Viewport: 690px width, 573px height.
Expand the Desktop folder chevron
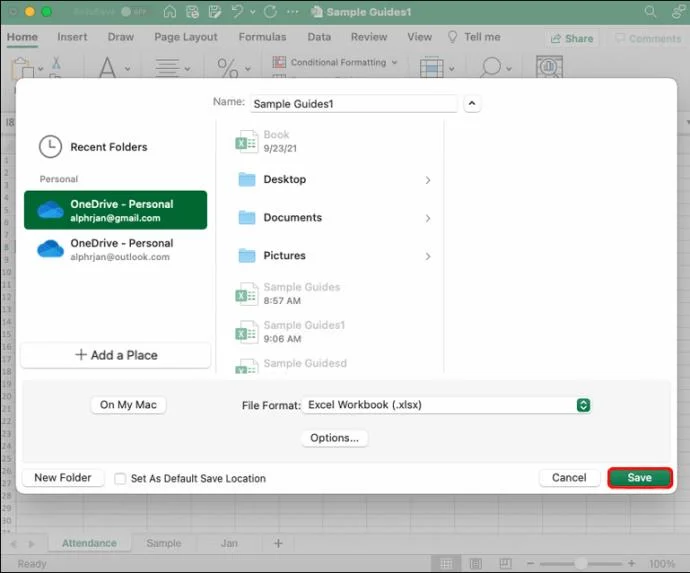point(428,180)
